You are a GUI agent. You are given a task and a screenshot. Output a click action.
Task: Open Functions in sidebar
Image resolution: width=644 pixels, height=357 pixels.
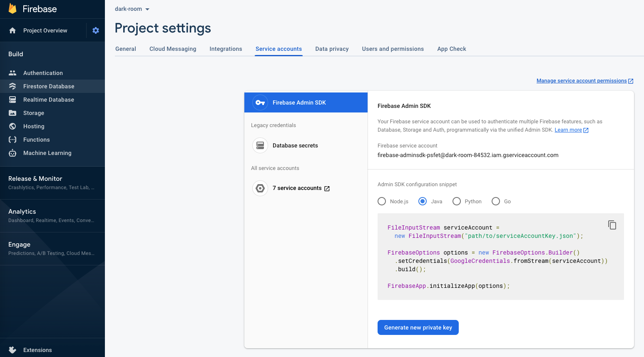[x=52, y=140]
